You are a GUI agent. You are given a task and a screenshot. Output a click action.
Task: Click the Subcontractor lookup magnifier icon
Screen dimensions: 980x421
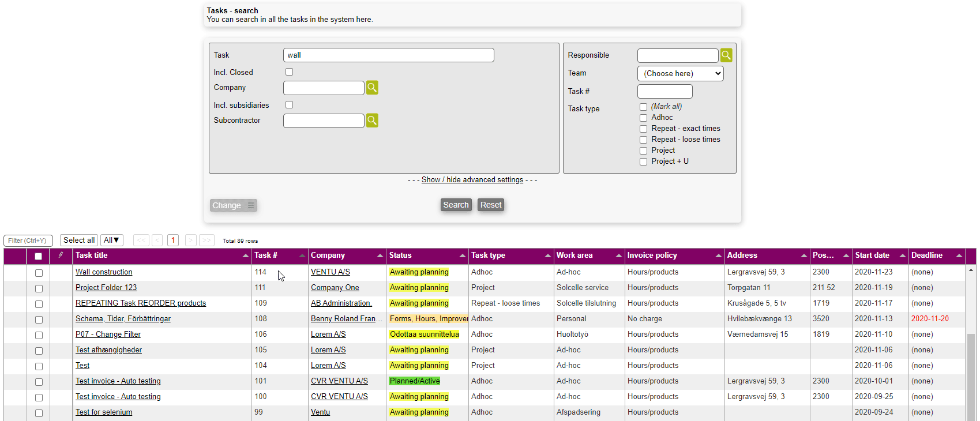tap(372, 121)
